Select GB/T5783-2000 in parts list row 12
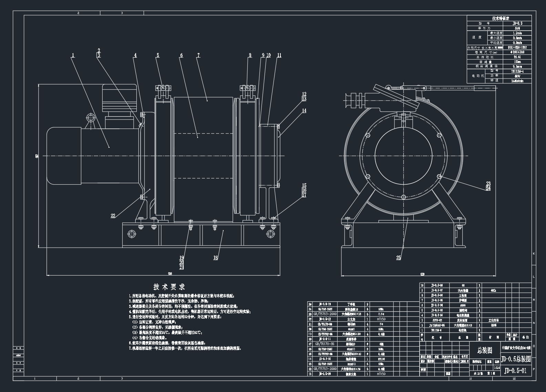 coord(325,369)
